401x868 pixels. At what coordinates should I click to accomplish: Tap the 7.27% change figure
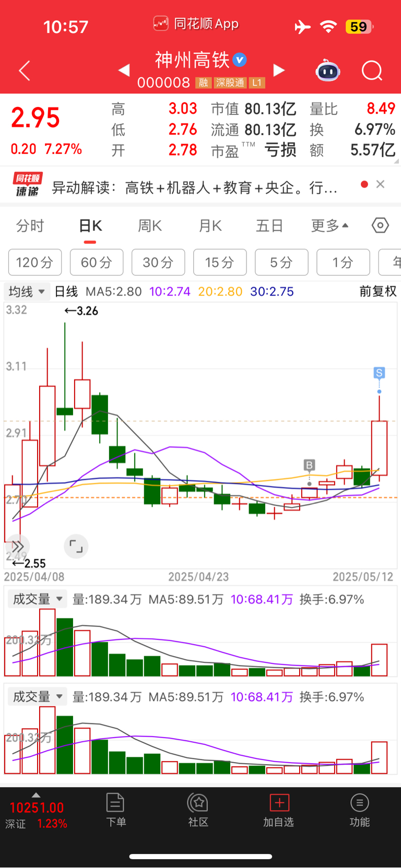pyautogui.click(x=63, y=149)
